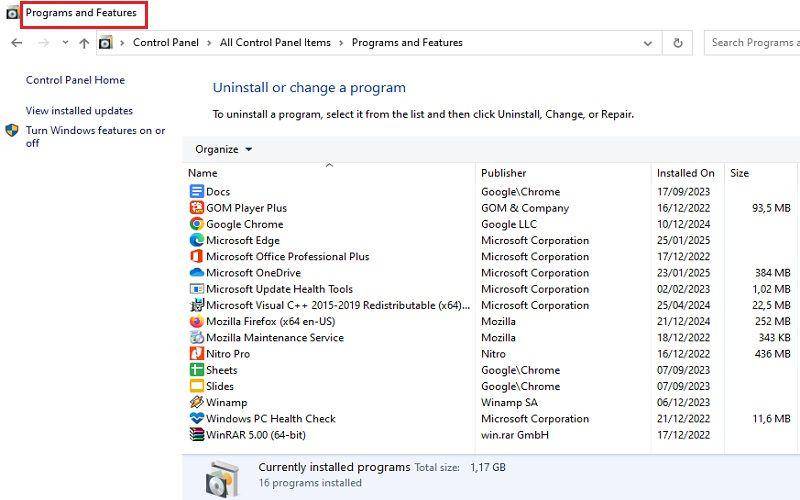Select the WinRAR icon
Viewport: 800px width, 500px height.
[x=196, y=435]
